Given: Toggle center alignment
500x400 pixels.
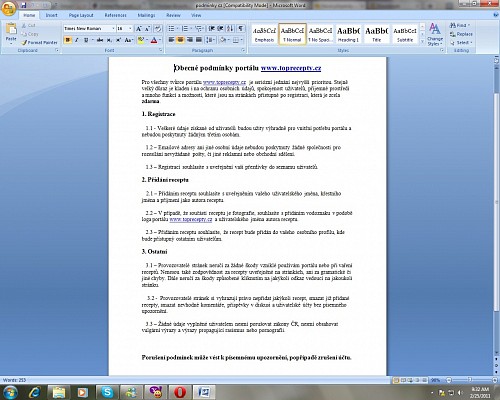Looking at the screenshot, I should tap(180, 40).
